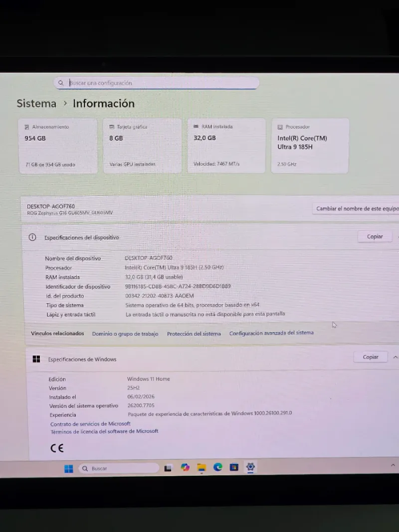The width and height of the screenshot is (399, 532).
Task: Copy the device specifications
Action: (x=375, y=236)
